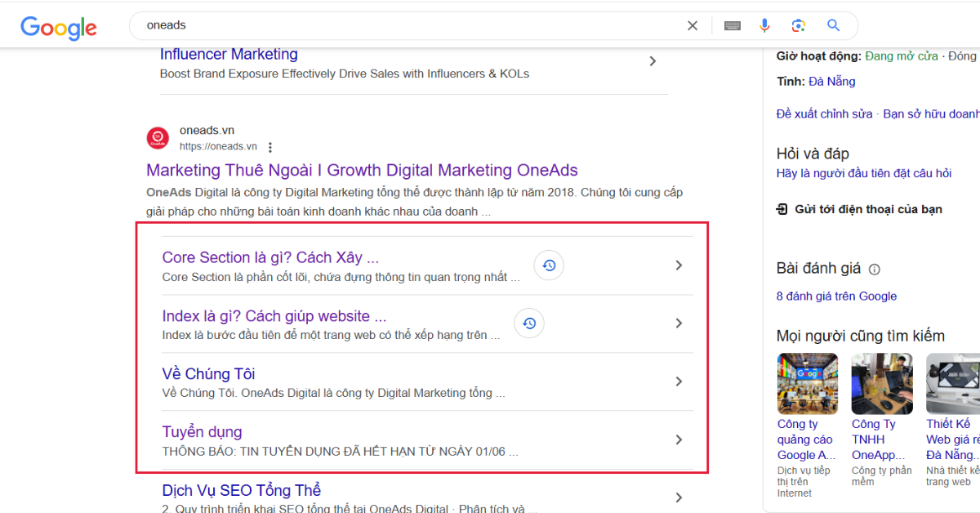The image size is (980, 513).
Task: Click the Google logo
Action: pos(59,27)
